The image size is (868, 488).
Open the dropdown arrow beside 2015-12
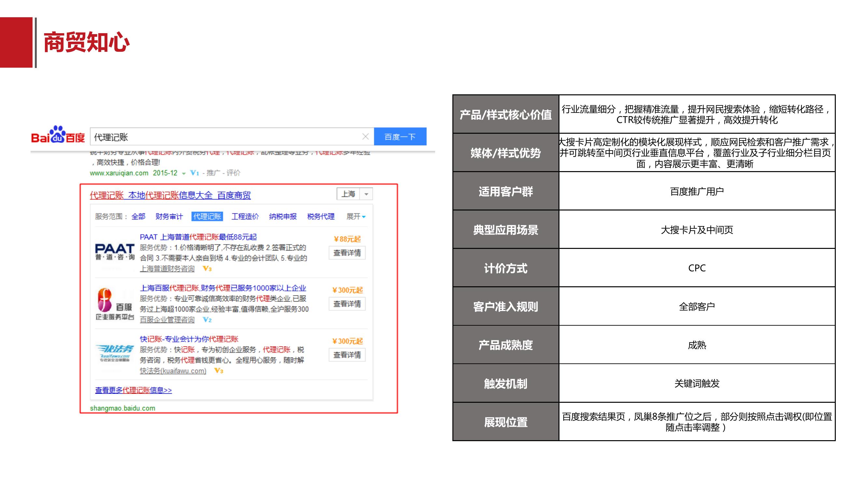(184, 173)
